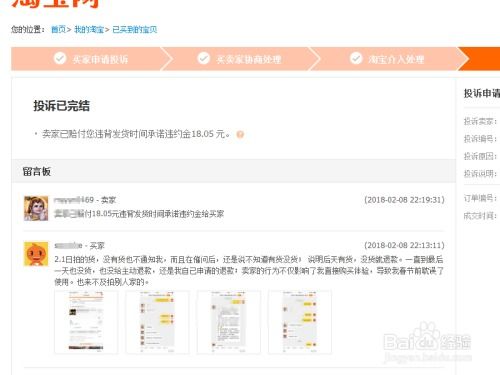Click the 留言板 section header
Viewport: 500px width, 375px height.
pos(37,172)
